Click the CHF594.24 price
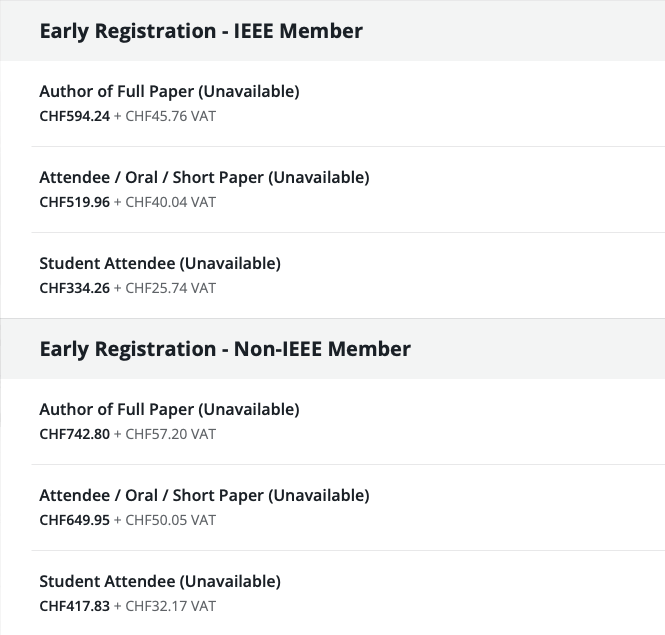665x635 pixels. [74, 116]
